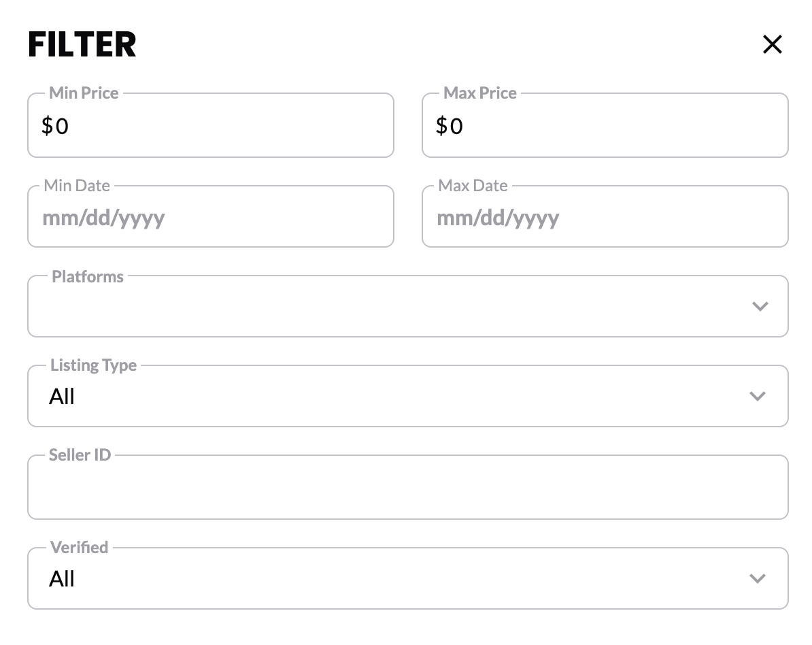Click the chevron arrow in the Verified field
The height and width of the screenshot is (645, 812).
(758, 579)
